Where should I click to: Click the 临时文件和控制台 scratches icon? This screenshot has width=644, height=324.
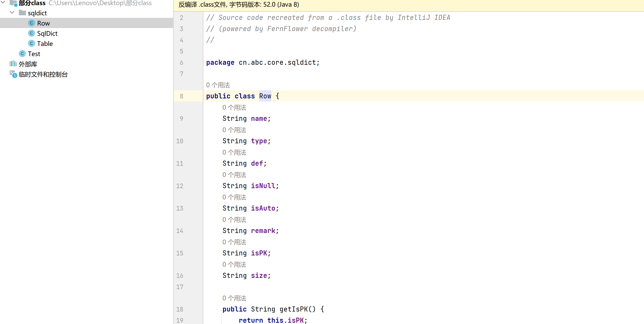[x=13, y=74]
